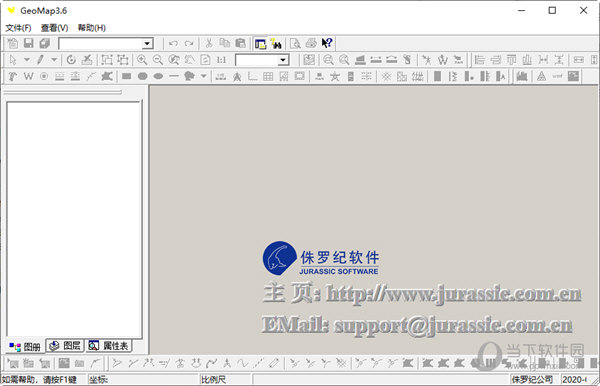
Task: Select the arrow pointer tool
Action: point(13,60)
